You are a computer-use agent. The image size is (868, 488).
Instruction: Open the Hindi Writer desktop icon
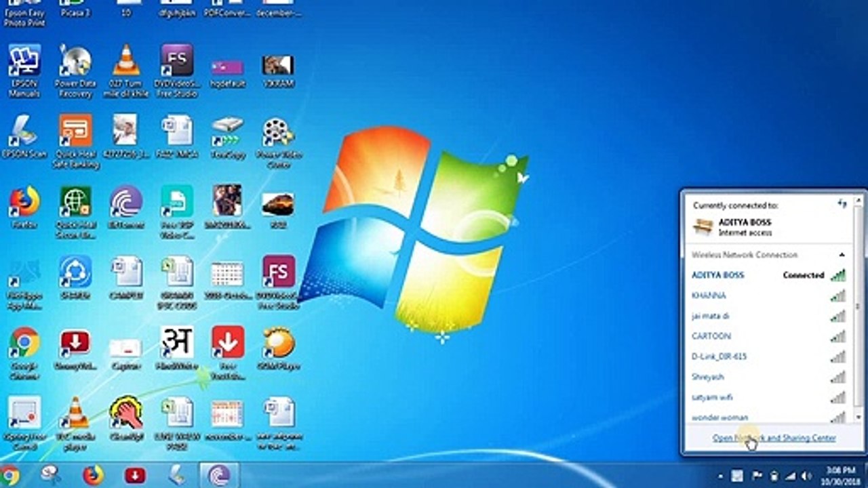pos(177,348)
